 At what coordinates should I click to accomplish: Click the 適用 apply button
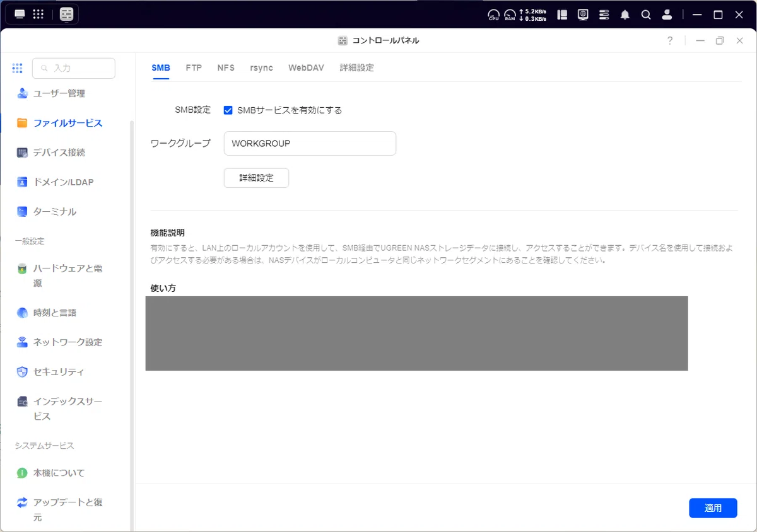(x=713, y=508)
